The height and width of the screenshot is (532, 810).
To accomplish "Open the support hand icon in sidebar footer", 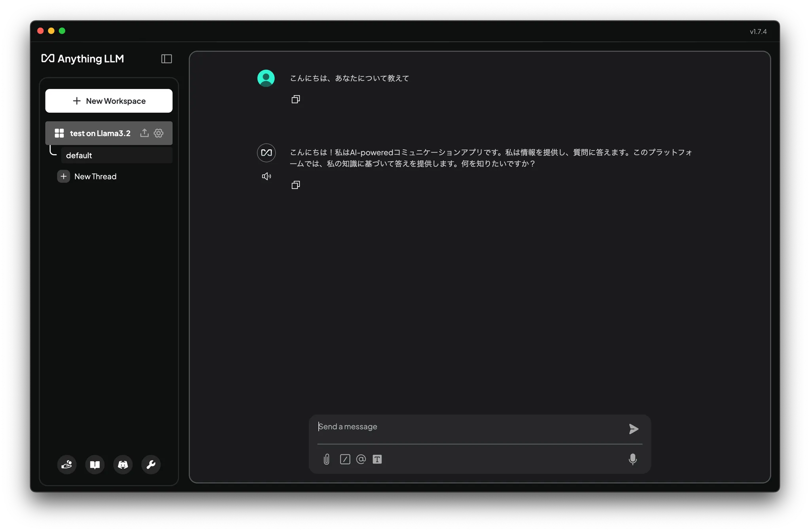I will 67,465.
